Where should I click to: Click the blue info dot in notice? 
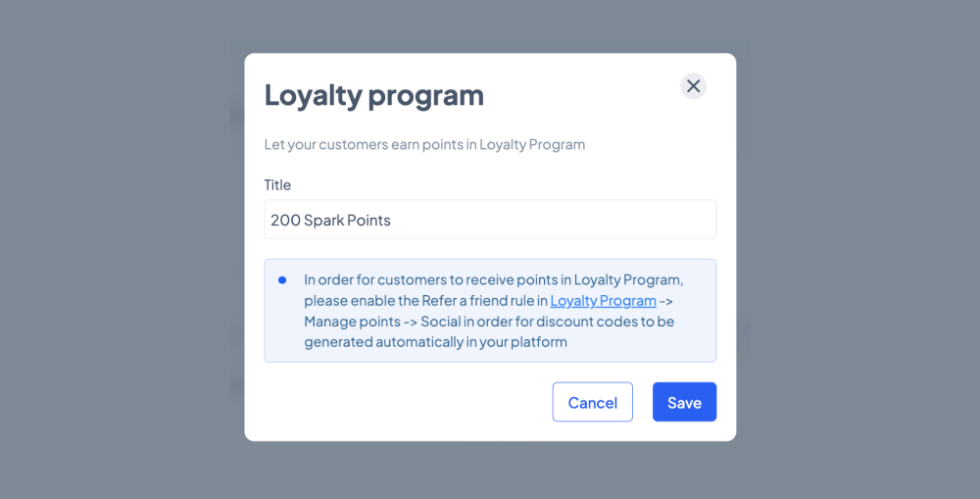tap(282, 280)
